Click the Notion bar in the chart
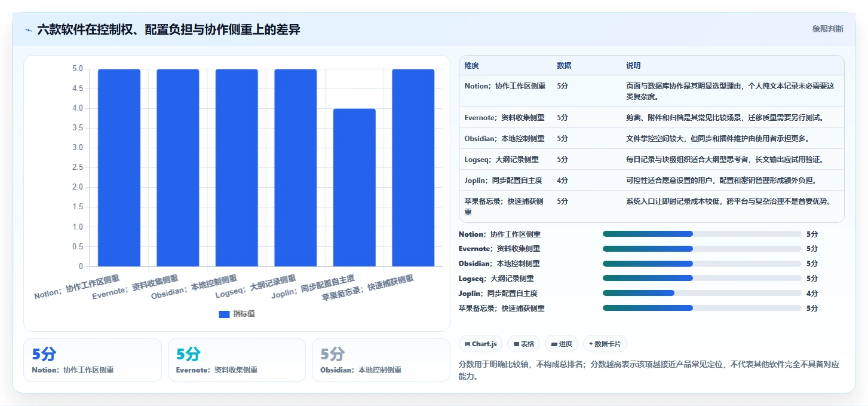 pyautogui.click(x=119, y=167)
